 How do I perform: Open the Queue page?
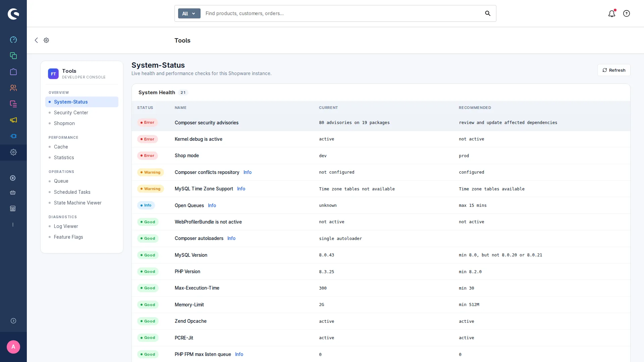coord(82,181)
